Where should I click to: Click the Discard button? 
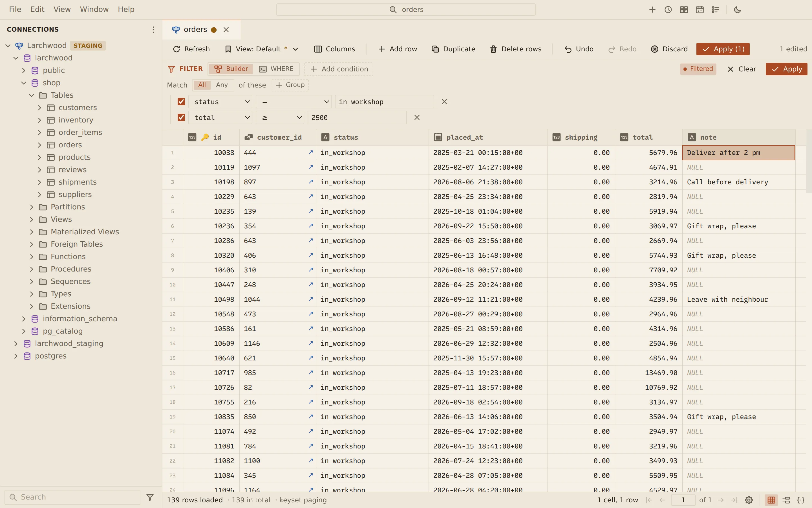[669, 49]
